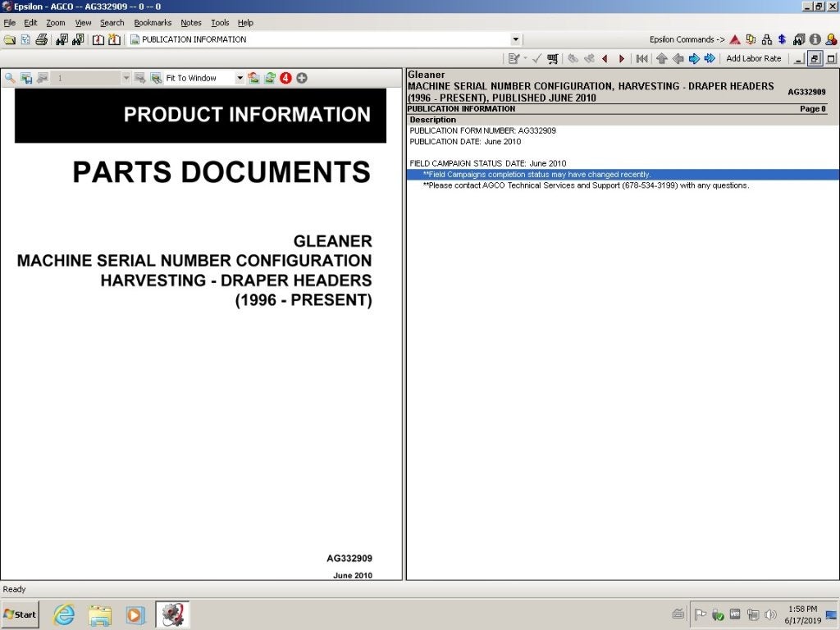This screenshot has width=840, height=630.
Task: Click the shopping cart icon
Action: pos(552,58)
